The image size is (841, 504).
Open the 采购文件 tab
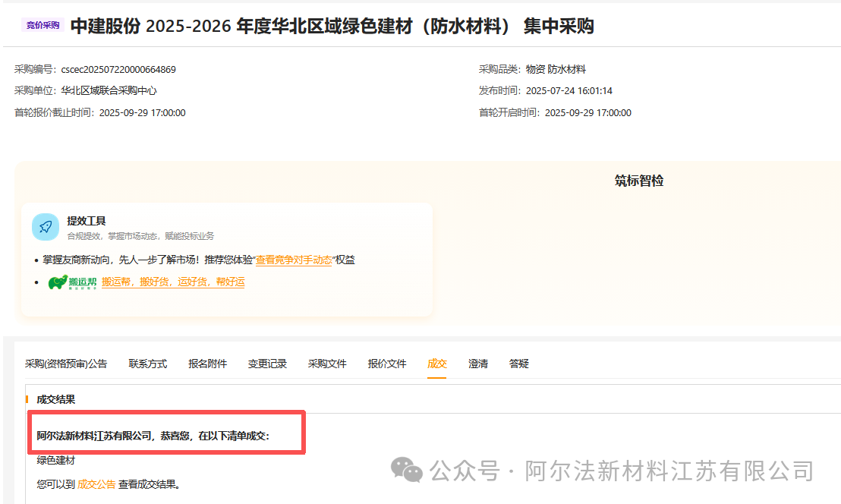[327, 364]
